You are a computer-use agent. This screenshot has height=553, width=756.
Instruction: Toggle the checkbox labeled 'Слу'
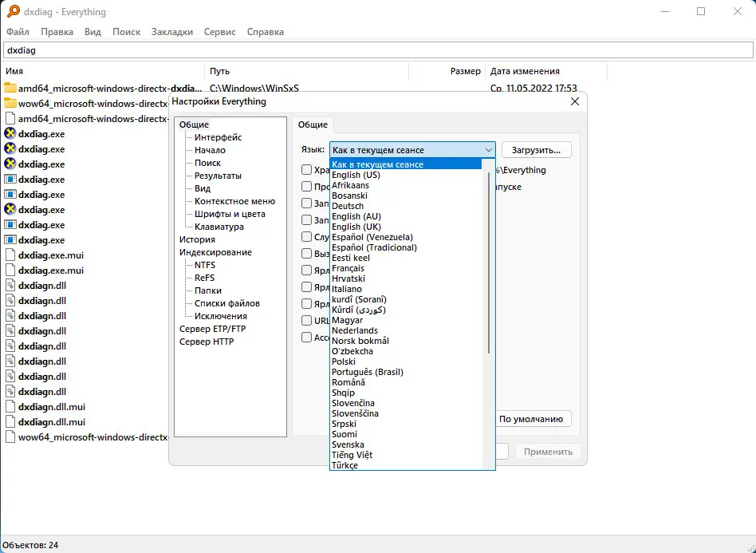coord(306,236)
